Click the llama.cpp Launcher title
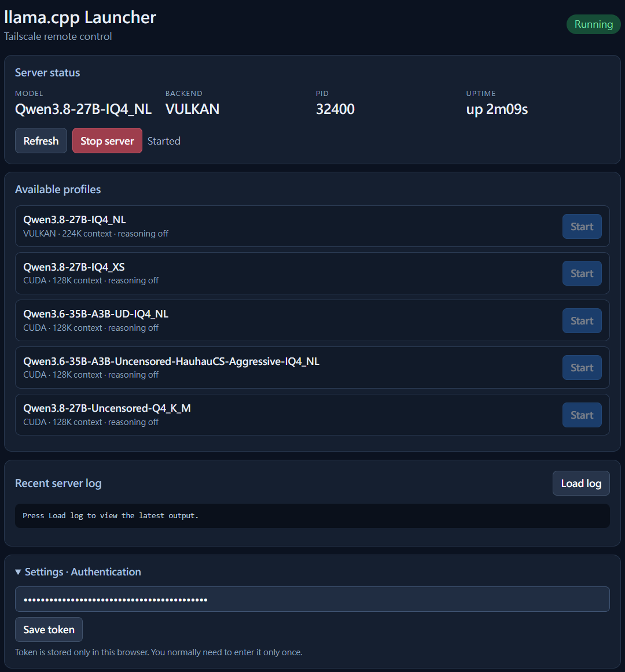The height and width of the screenshot is (672, 625). pos(80,17)
